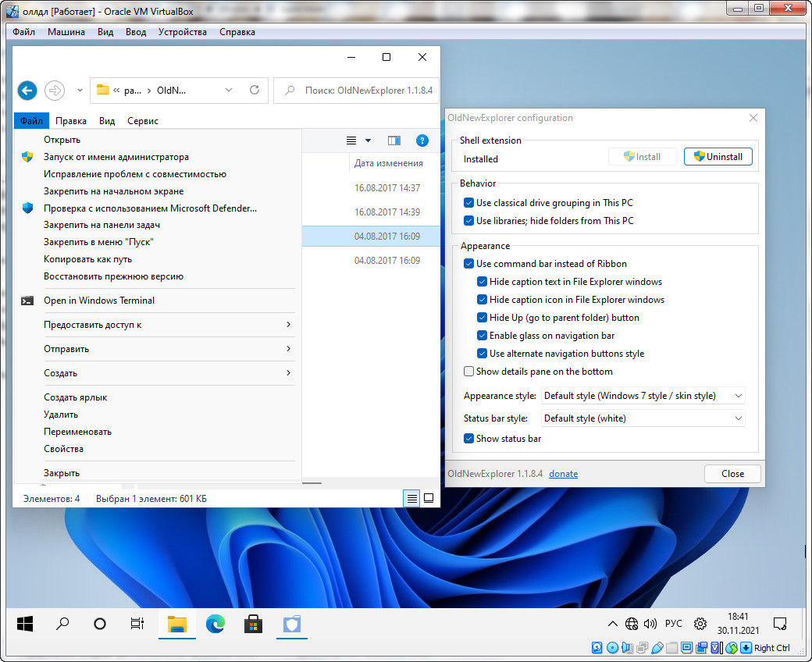
Task: Enable Show details pane on the bottom
Action: click(x=468, y=372)
